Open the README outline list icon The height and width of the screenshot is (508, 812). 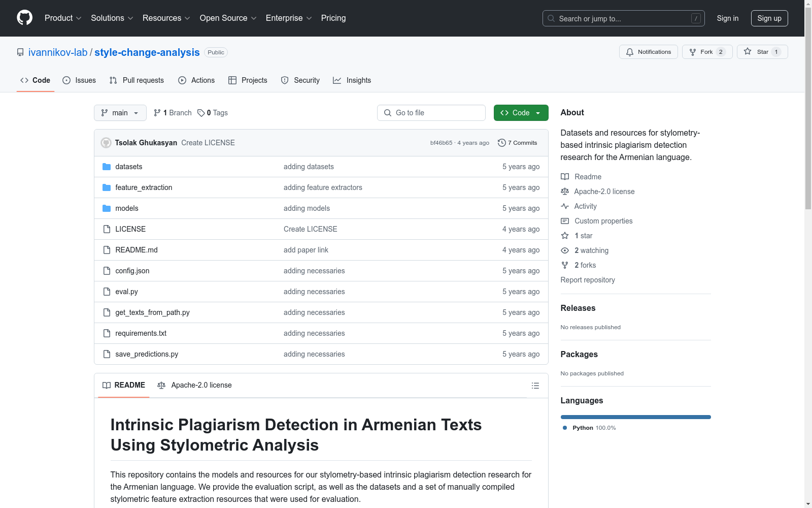535,386
